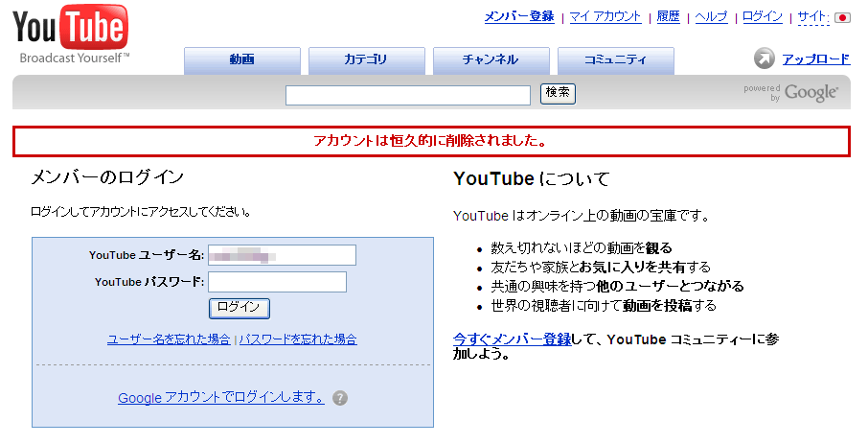Click YouTube はオンライン上の動画の宝庫です text

tap(582, 216)
